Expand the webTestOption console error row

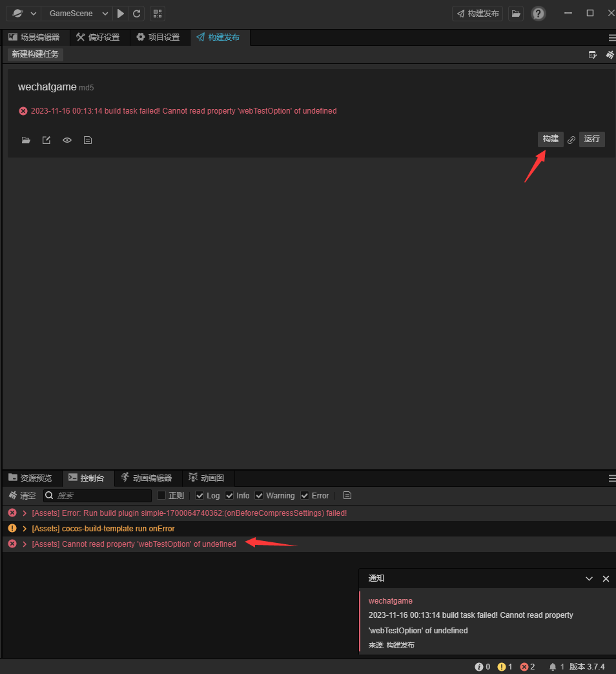point(25,544)
